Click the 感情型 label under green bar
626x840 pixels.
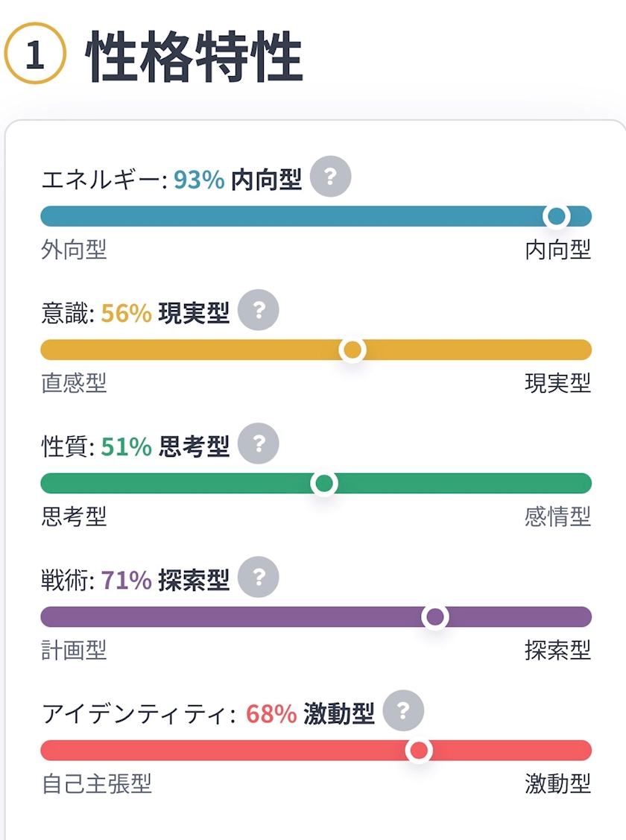pyautogui.click(x=557, y=517)
